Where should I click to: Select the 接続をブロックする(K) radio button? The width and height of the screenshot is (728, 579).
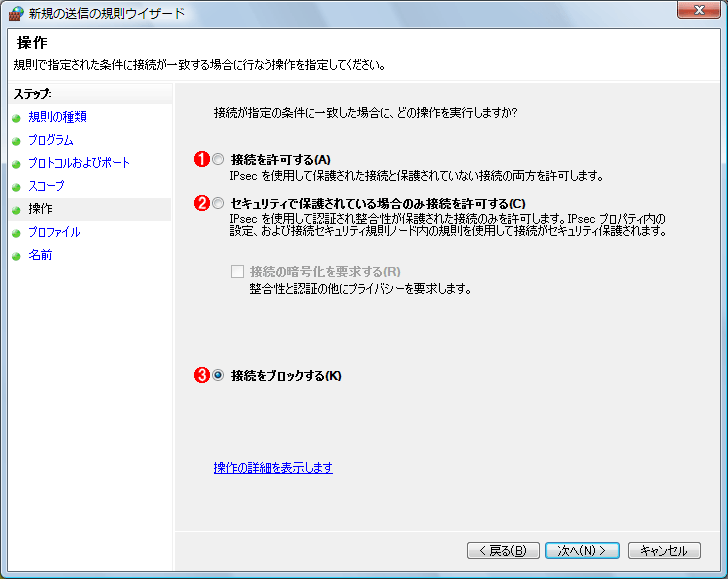point(218,375)
